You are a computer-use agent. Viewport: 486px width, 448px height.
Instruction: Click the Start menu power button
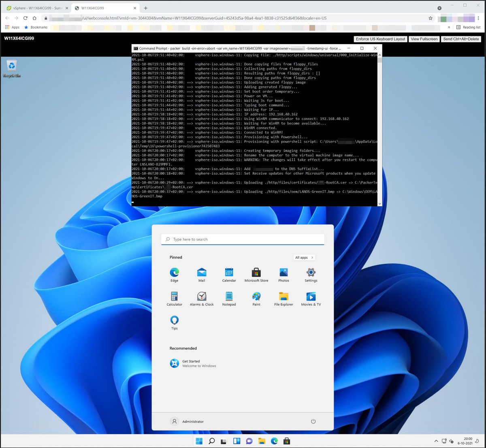tap(313, 421)
